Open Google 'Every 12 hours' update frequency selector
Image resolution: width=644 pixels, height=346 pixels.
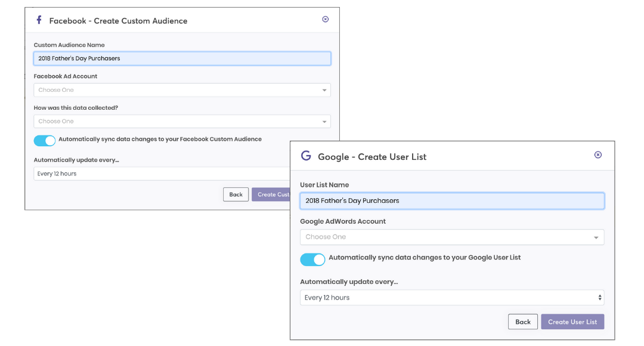coord(452,298)
